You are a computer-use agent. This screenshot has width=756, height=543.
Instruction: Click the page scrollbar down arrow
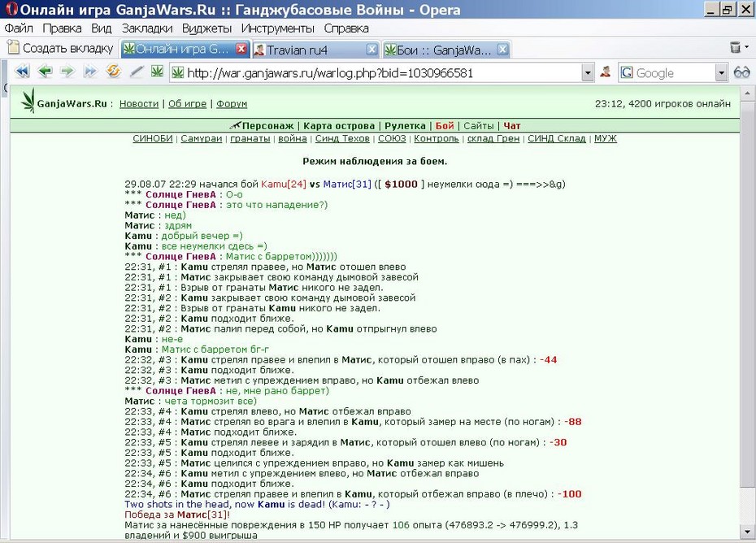coord(747,532)
